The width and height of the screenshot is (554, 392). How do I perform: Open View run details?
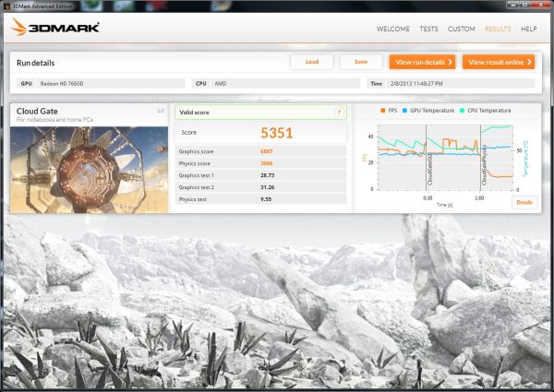[422, 62]
